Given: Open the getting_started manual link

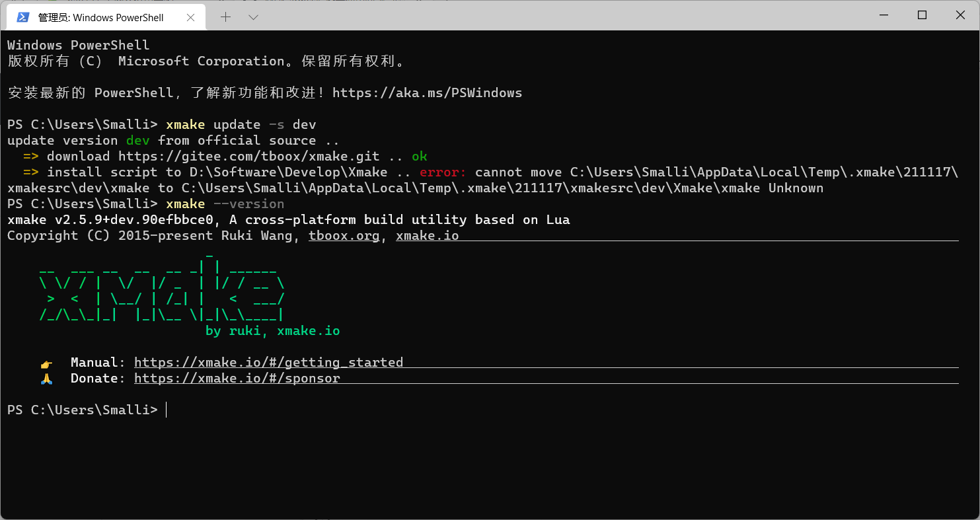Looking at the screenshot, I should point(268,363).
